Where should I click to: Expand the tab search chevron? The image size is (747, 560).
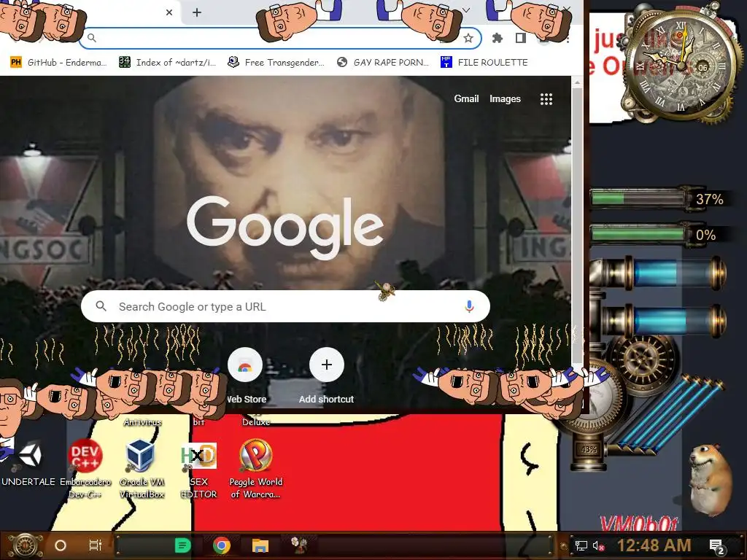[x=466, y=10]
